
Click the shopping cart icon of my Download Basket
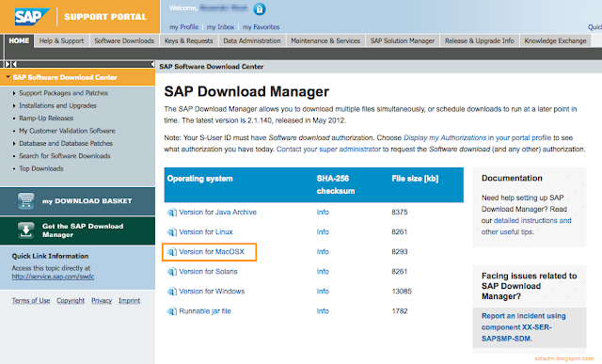tap(25, 201)
